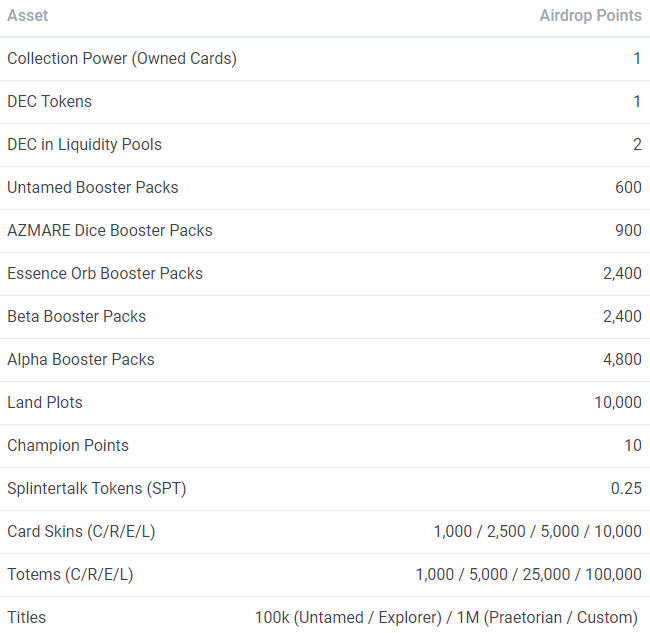Click the DEC in Liquidity Pools entry
Viewport: 650px width, 633px height.
pos(84,145)
